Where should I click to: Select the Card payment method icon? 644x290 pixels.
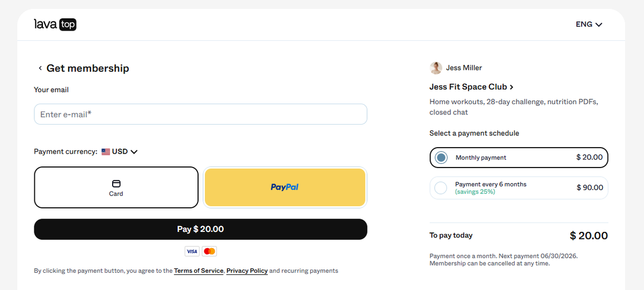tap(116, 183)
